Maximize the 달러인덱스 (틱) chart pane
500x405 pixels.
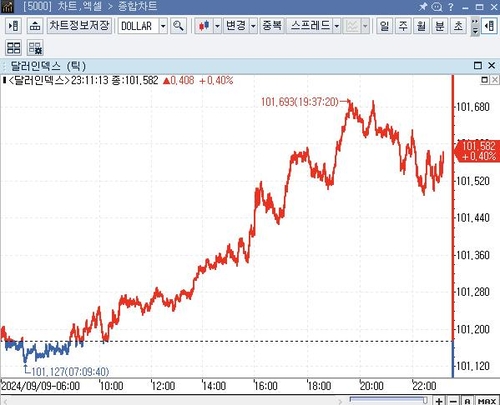(478, 65)
